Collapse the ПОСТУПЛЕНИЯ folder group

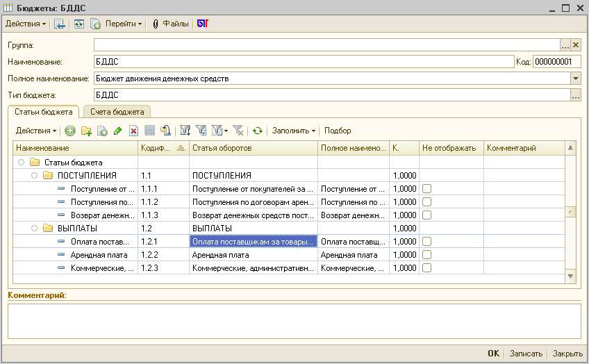point(35,175)
